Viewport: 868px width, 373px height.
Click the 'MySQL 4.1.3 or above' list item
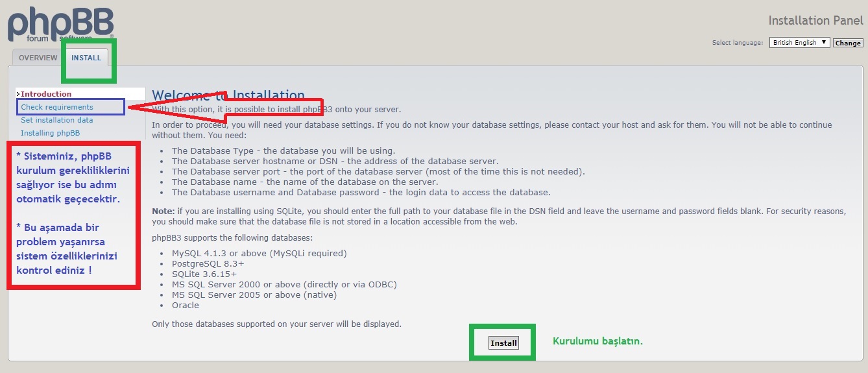[x=259, y=253]
